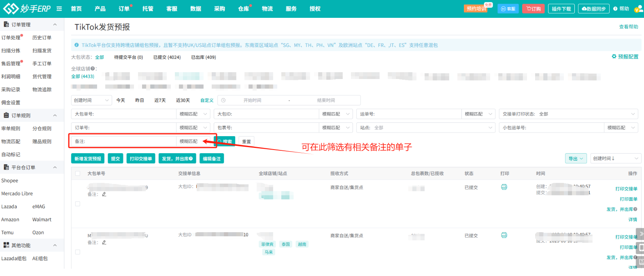This screenshot has width=644, height=276.
Task: Click the cart icon in 订购 button
Action: tap(529, 9)
